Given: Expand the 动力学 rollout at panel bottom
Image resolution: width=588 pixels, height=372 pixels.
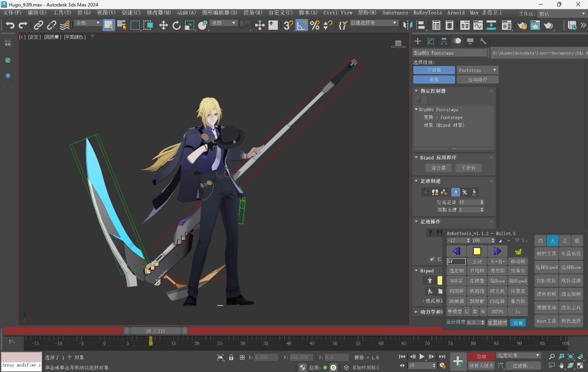Looking at the screenshot, I should click(x=416, y=312).
